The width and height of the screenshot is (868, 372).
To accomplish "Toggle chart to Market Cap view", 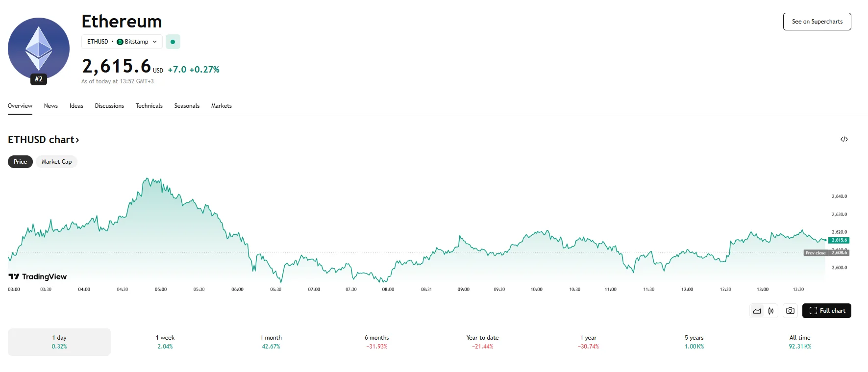I will [x=56, y=162].
